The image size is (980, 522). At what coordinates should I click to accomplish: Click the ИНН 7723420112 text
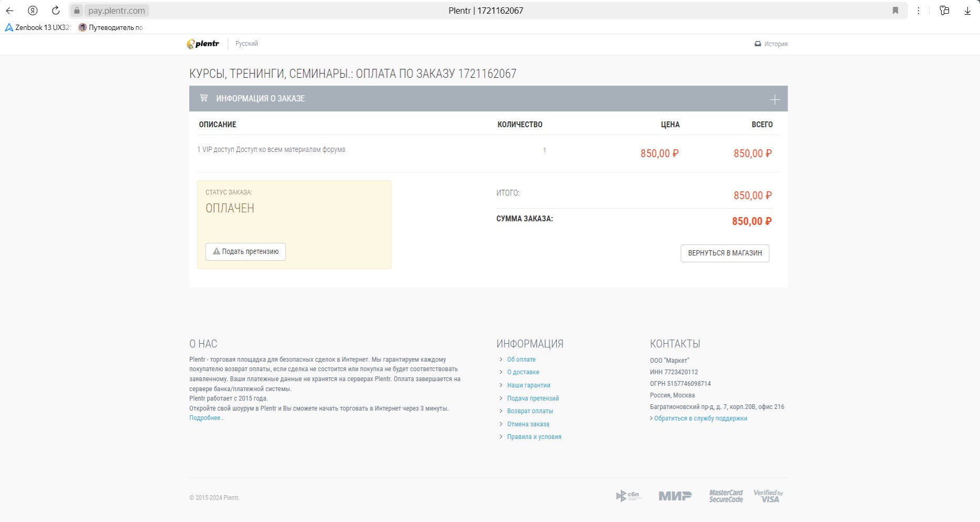coord(674,372)
